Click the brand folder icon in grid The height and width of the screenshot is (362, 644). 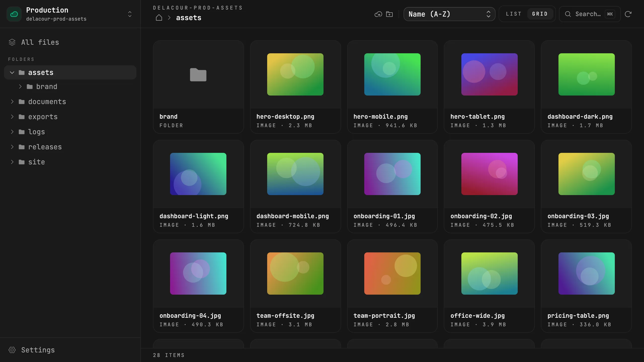198,75
